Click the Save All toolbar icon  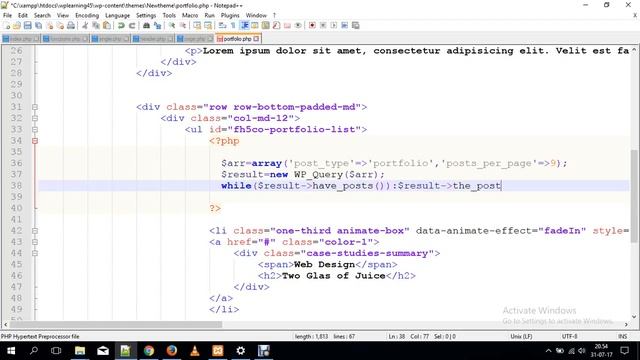tap(38, 25)
